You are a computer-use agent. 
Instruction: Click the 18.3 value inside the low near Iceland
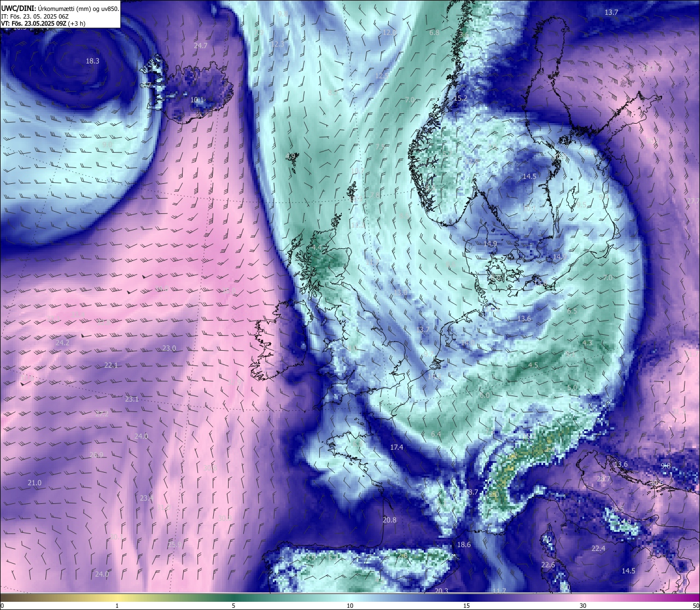coord(92,61)
